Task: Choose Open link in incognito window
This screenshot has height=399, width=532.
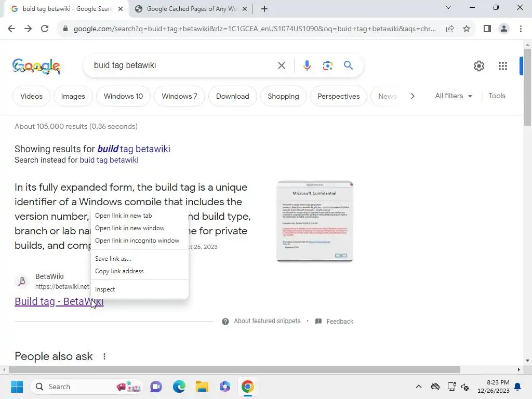Action: point(139,241)
